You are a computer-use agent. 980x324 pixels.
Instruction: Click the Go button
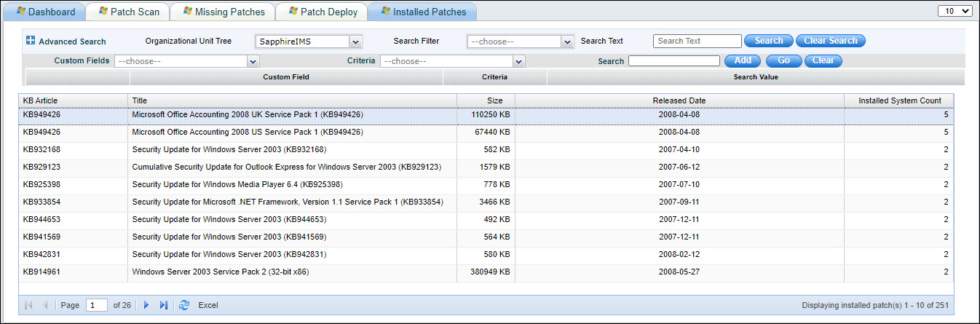coord(783,60)
